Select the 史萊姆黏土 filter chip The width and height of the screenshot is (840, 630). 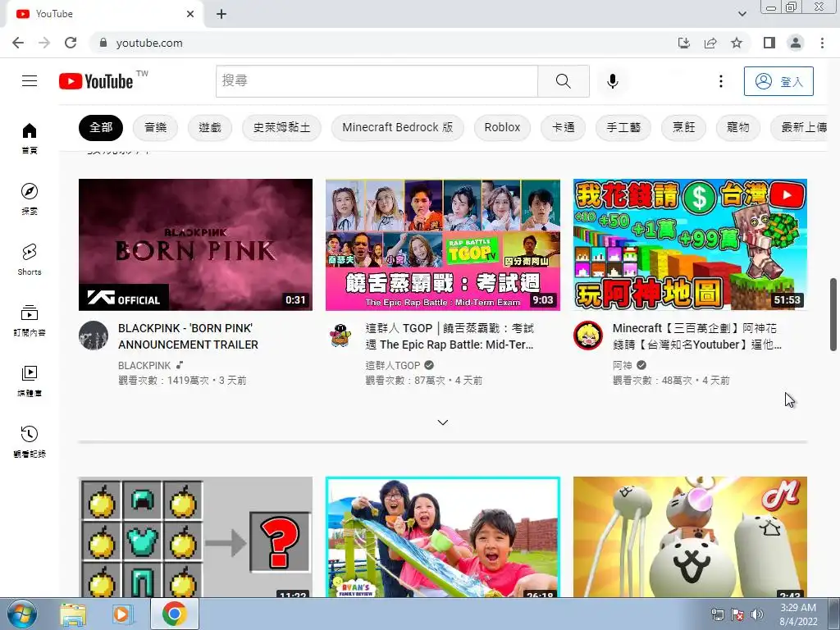(x=281, y=127)
